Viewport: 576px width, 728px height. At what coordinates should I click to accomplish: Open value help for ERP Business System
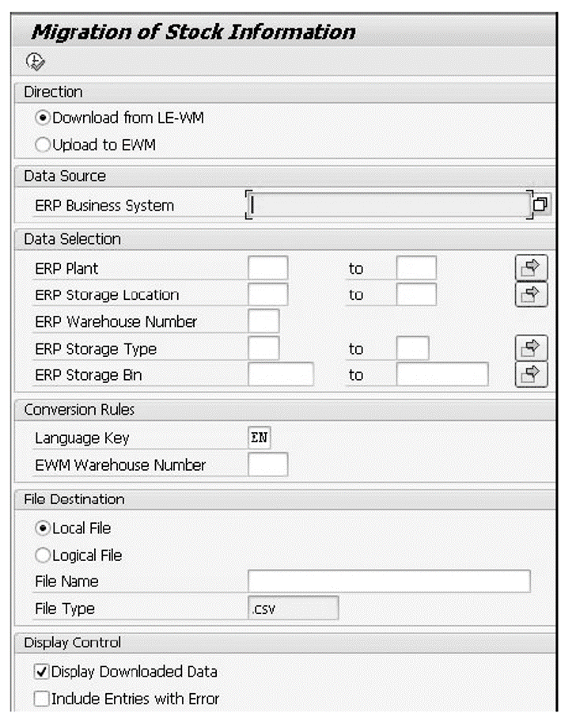tap(540, 205)
